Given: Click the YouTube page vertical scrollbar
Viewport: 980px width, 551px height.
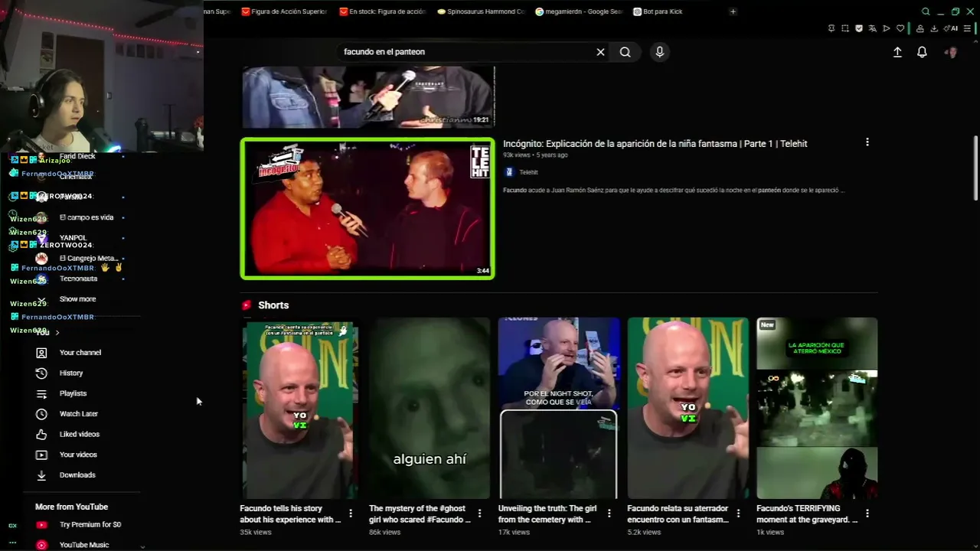Looking at the screenshot, I should pos(975,168).
